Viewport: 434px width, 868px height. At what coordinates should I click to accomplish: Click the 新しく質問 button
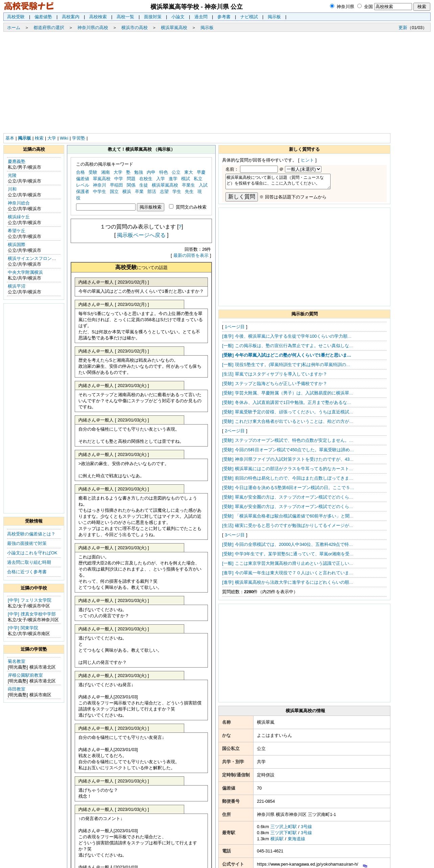point(242,197)
